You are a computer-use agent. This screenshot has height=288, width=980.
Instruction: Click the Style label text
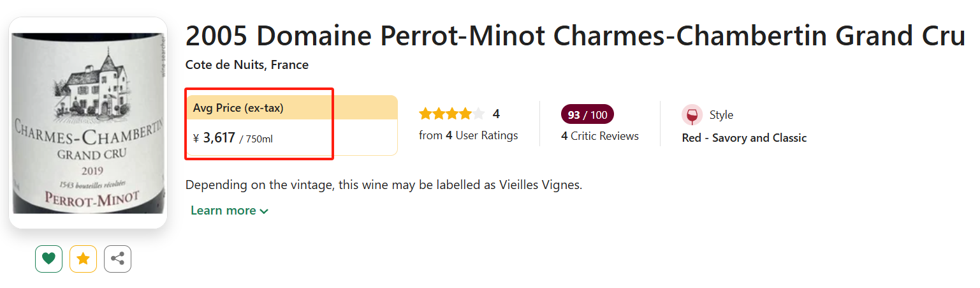[x=721, y=116]
